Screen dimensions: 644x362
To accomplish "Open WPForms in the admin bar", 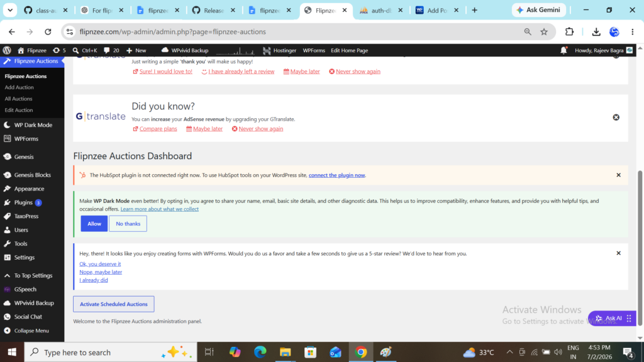I will pyautogui.click(x=314, y=50).
